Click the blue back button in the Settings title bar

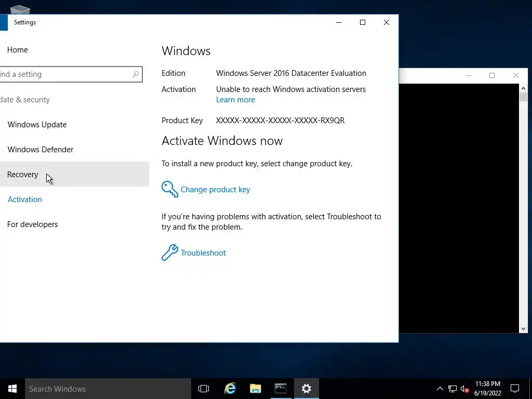(x=4, y=22)
